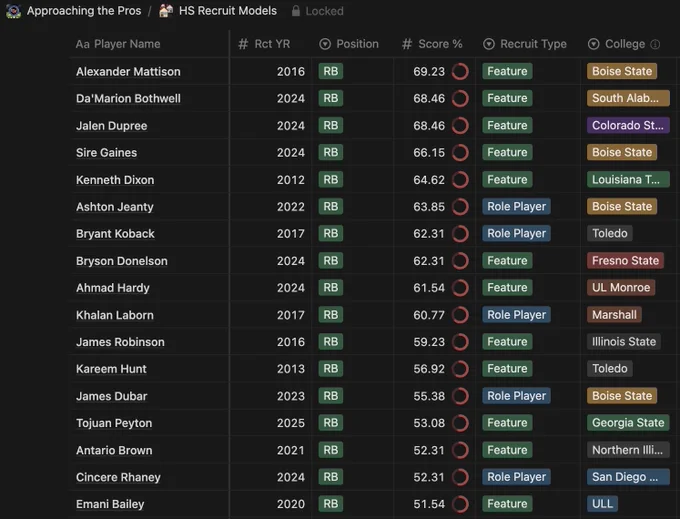
Task: Click Role Player tag for Ashton Jeanty
Action: pos(516,206)
